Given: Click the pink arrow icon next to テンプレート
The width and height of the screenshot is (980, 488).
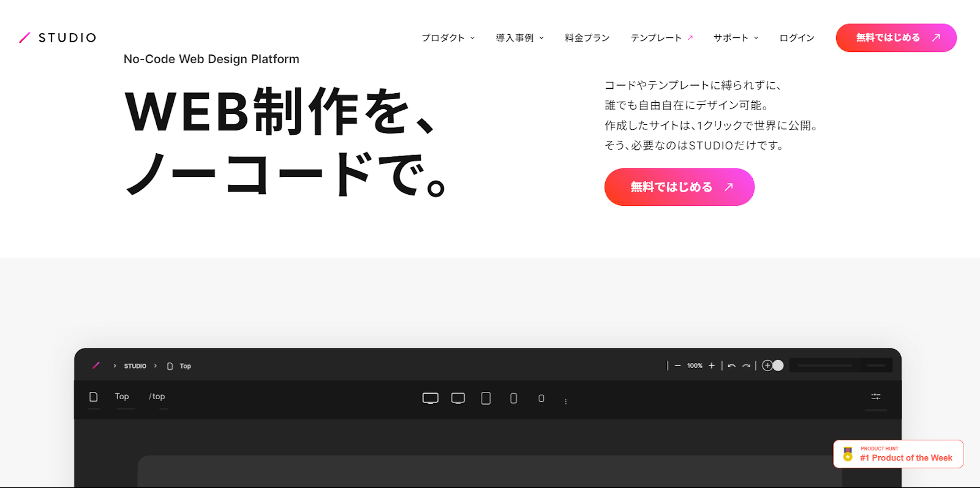Looking at the screenshot, I should [690, 38].
